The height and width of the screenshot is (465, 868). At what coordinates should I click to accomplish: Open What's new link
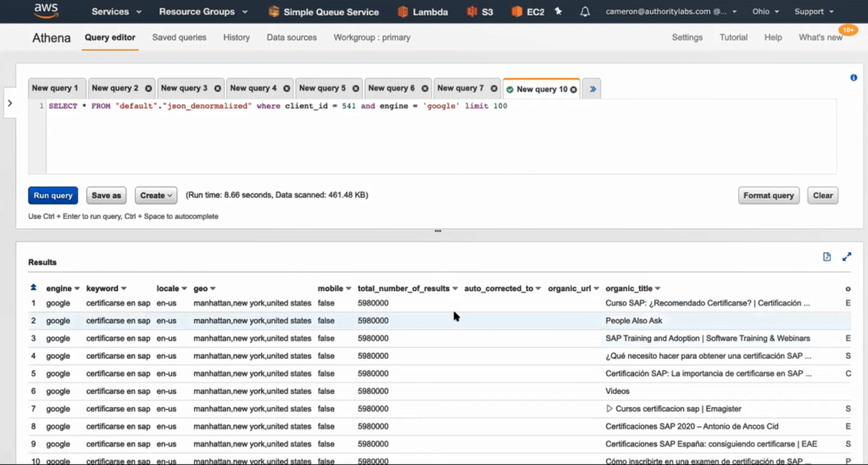tap(821, 37)
